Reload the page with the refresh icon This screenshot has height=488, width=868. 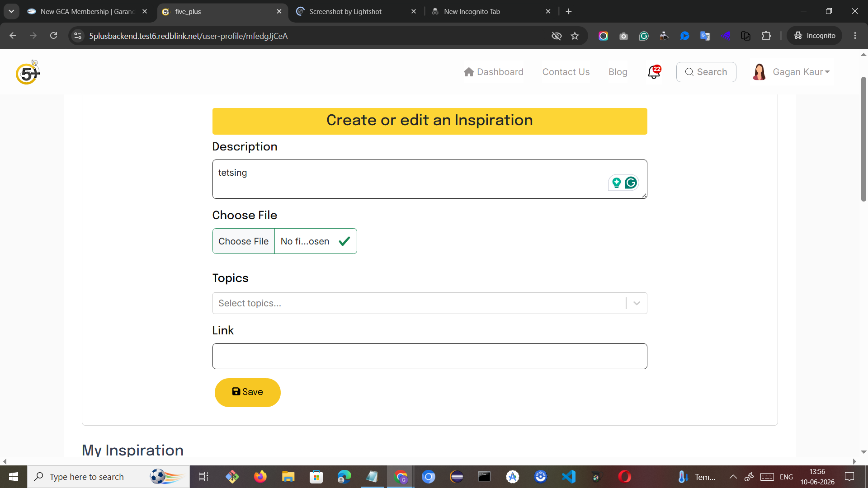point(53,36)
